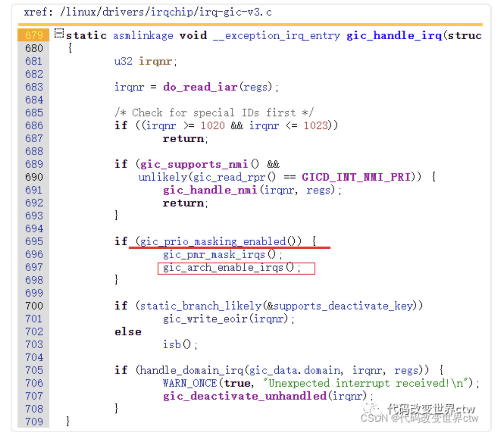Click the number 1023 on line 686

[316, 126]
